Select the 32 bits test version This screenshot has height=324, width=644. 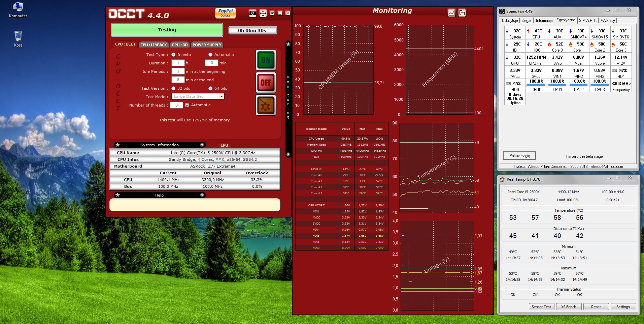click(x=173, y=88)
